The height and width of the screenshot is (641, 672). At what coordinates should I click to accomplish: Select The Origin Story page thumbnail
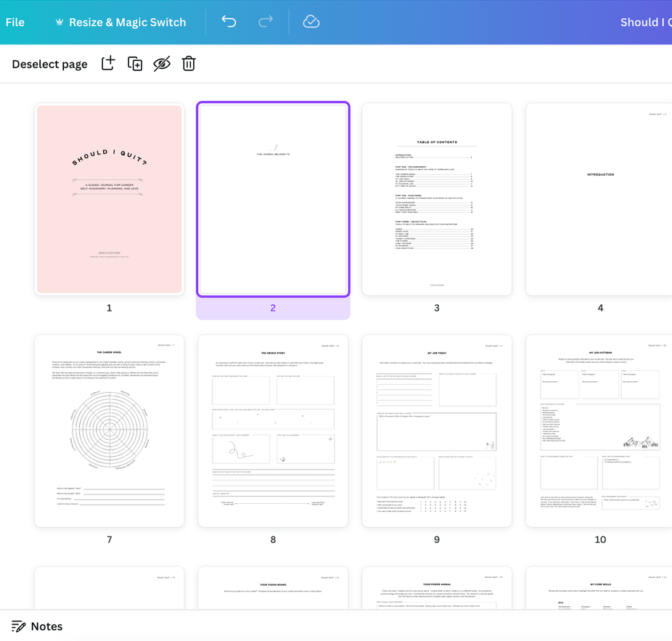tap(273, 430)
